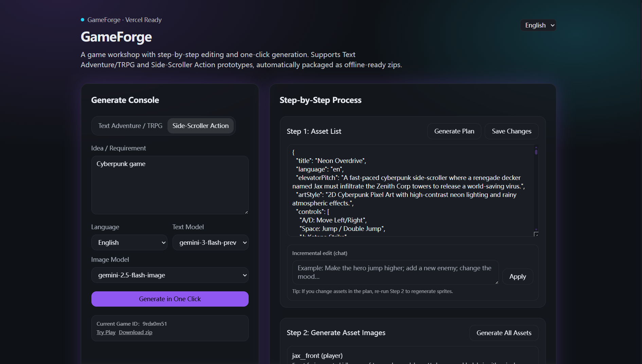
Task: Click the Incremental edit chat input field
Action: 395,272
